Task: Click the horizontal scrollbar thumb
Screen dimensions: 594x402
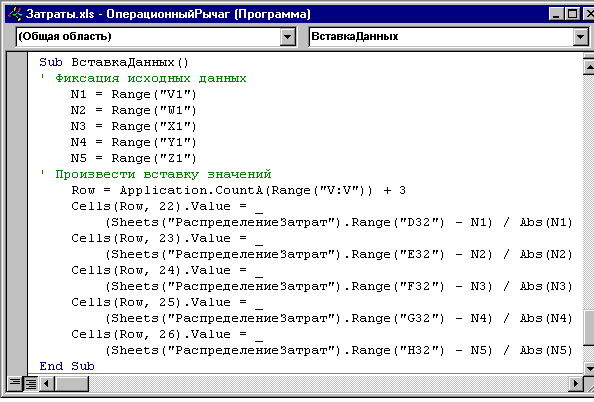Action: coord(72,383)
